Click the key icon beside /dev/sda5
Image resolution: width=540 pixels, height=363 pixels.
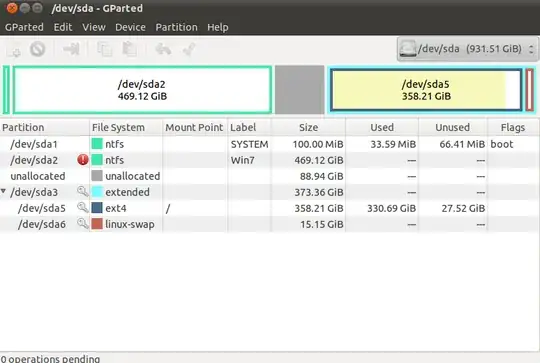click(x=83, y=207)
